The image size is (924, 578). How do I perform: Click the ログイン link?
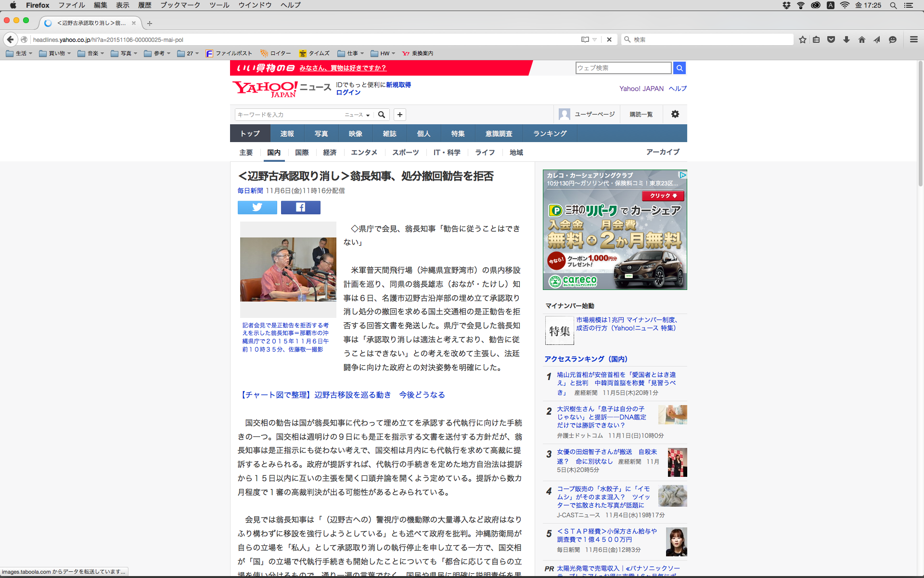click(348, 92)
